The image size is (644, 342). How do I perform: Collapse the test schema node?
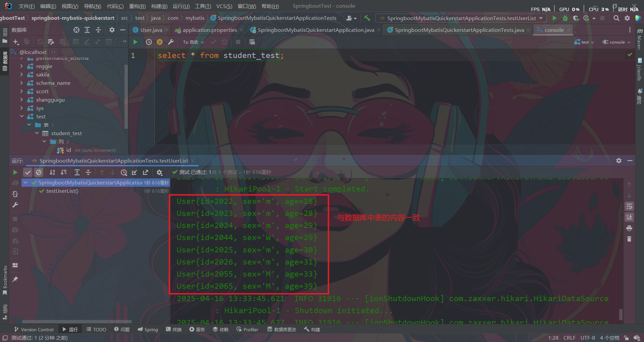coord(21,116)
